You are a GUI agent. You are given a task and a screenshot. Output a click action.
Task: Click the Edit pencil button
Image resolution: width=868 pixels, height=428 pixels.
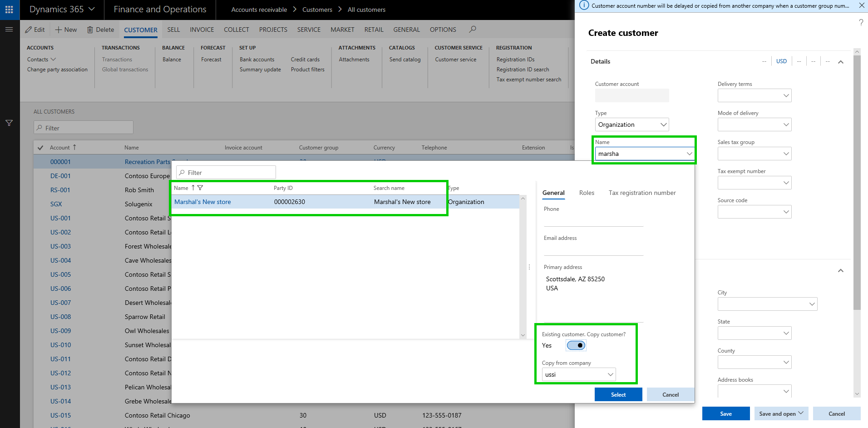[x=35, y=30]
